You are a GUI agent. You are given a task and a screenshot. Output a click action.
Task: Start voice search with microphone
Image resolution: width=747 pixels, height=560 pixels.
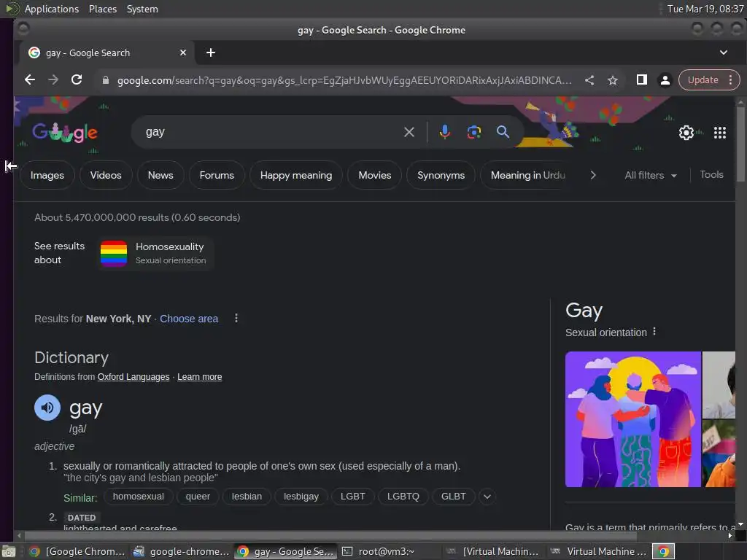(x=444, y=132)
